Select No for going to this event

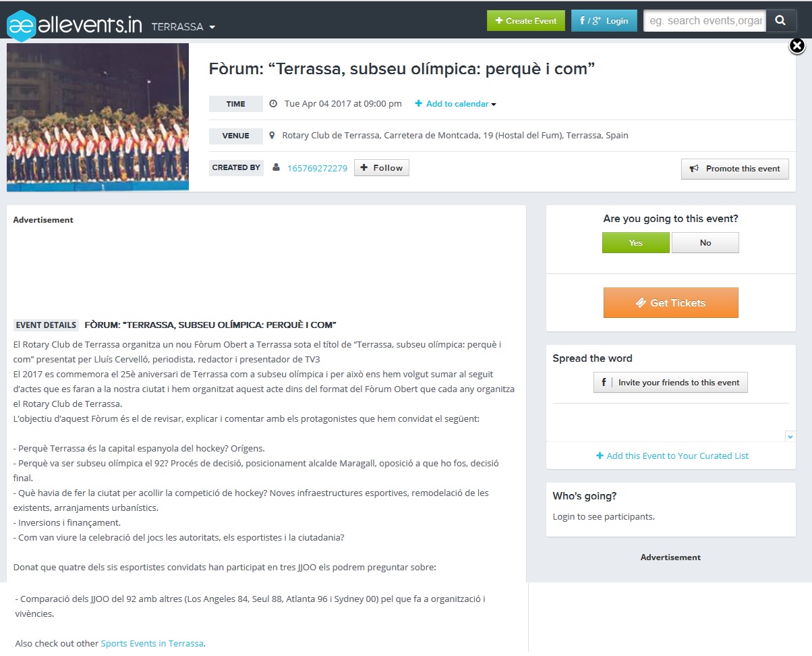point(705,243)
